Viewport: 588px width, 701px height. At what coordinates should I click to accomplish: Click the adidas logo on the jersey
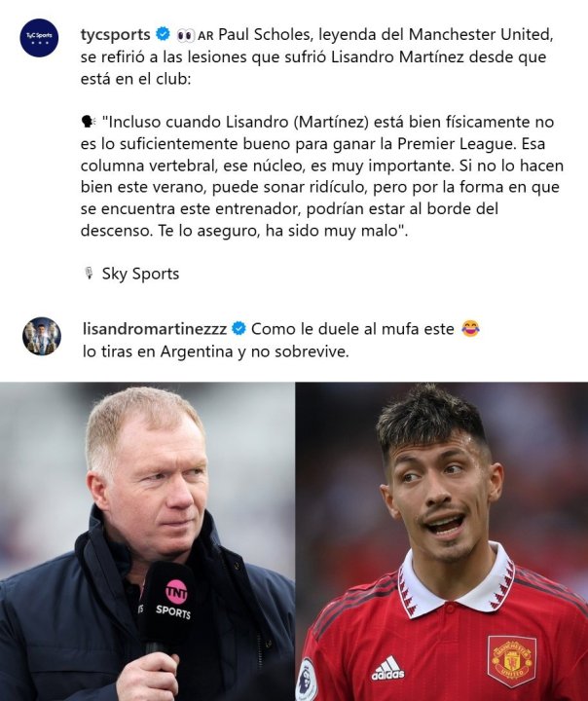coord(388,668)
